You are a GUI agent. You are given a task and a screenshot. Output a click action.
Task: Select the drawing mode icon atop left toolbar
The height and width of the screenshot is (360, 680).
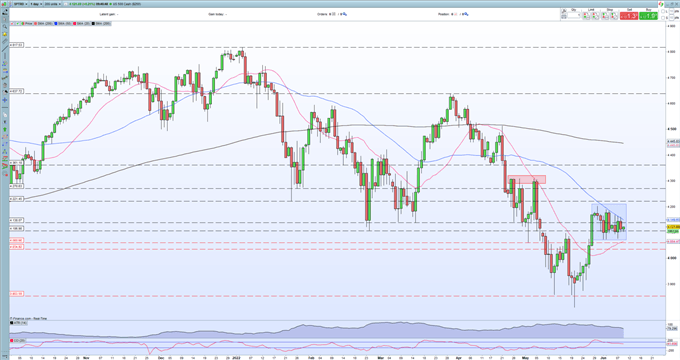tap(5, 12)
